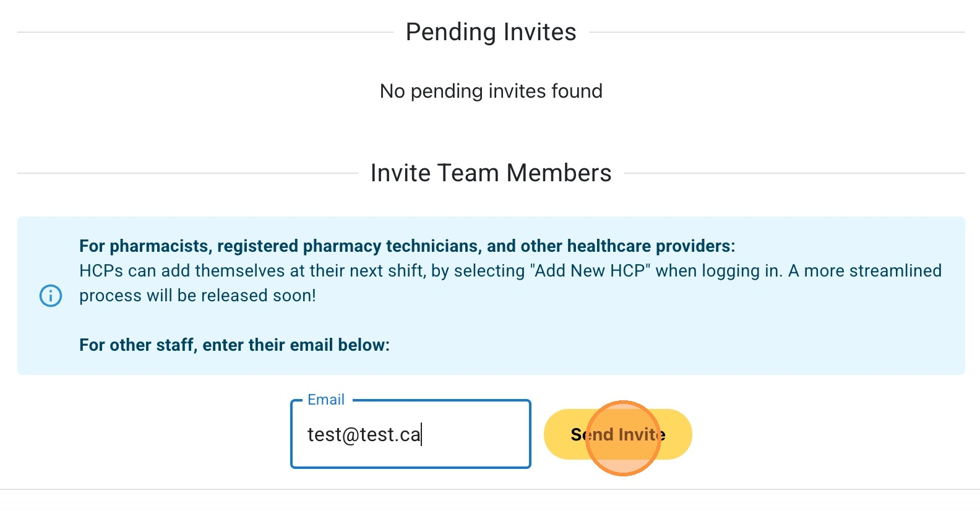The image size is (980, 511).
Task: Click divider line right of Invite Team Members
Action: click(x=794, y=173)
